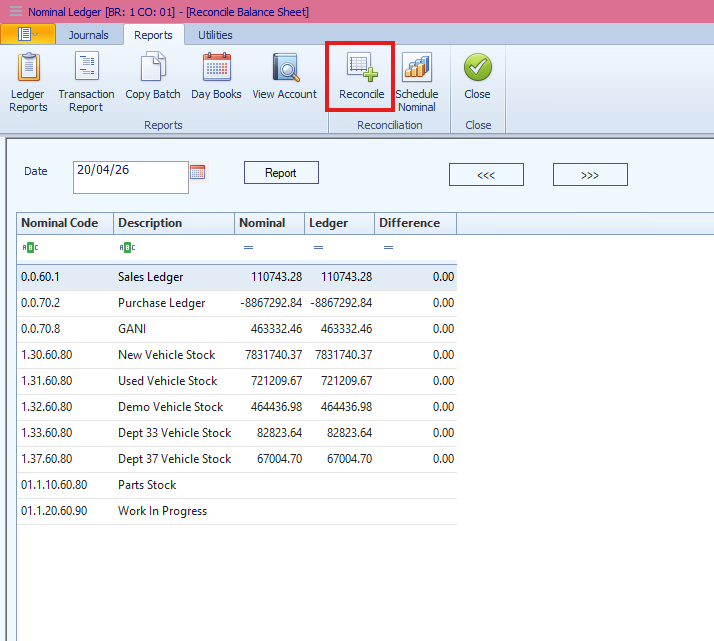The image size is (714, 641).
Task: Open Description filter operator icon
Action: click(127, 248)
